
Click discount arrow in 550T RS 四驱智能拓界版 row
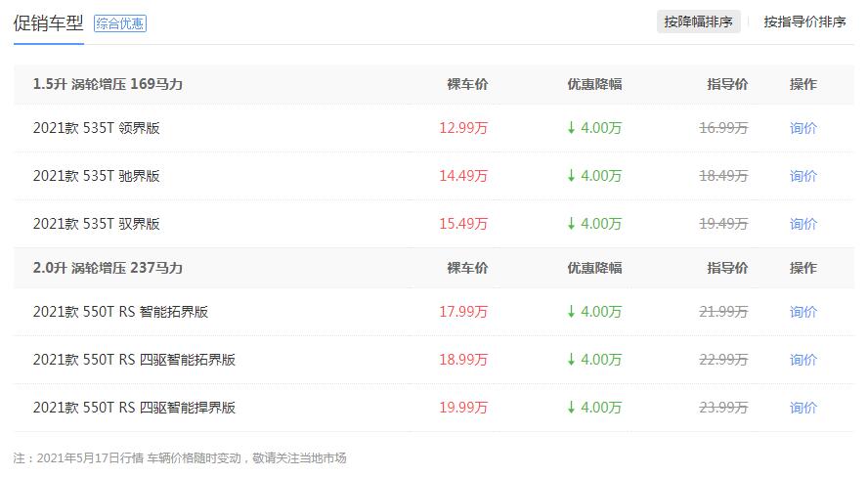tap(571, 360)
